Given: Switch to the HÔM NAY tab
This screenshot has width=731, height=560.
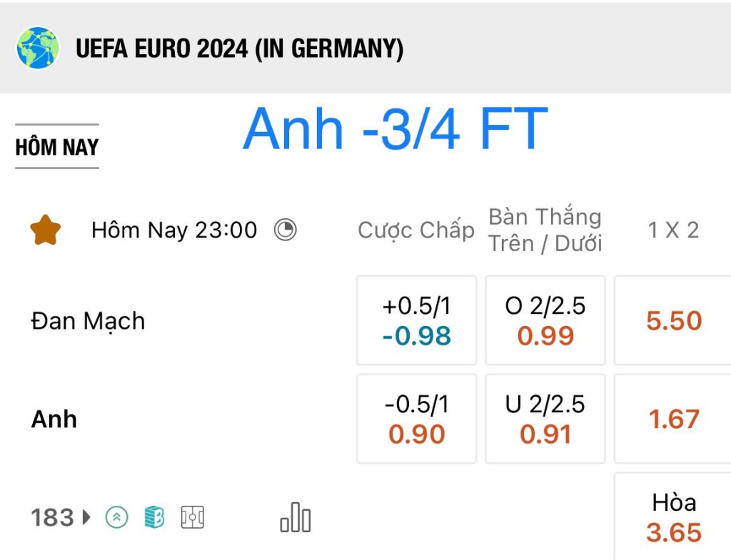Looking at the screenshot, I should (x=57, y=146).
